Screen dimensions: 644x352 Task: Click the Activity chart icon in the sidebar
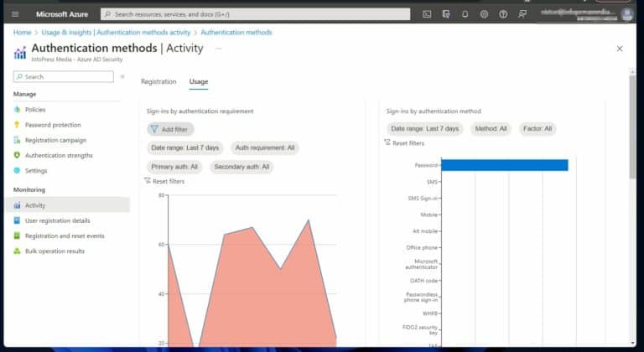pyautogui.click(x=17, y=205)
